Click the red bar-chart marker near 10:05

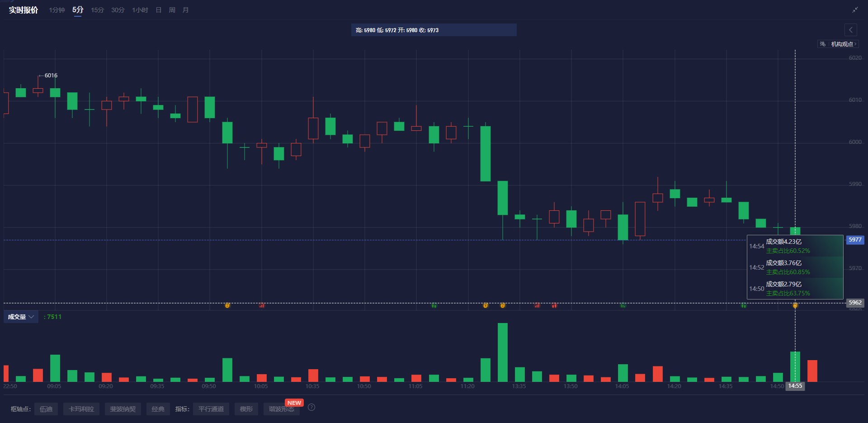click(262, 305)
